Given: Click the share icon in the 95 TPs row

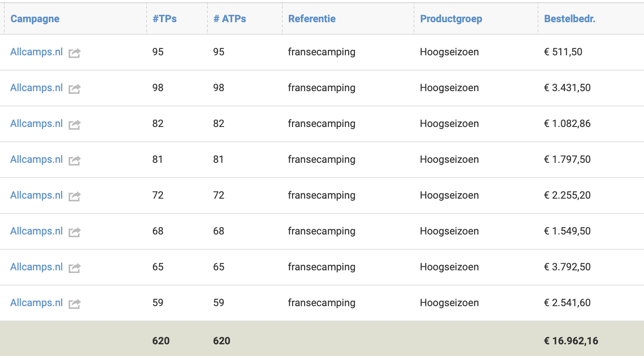Looking at the screenshot, I should [74, 53].
